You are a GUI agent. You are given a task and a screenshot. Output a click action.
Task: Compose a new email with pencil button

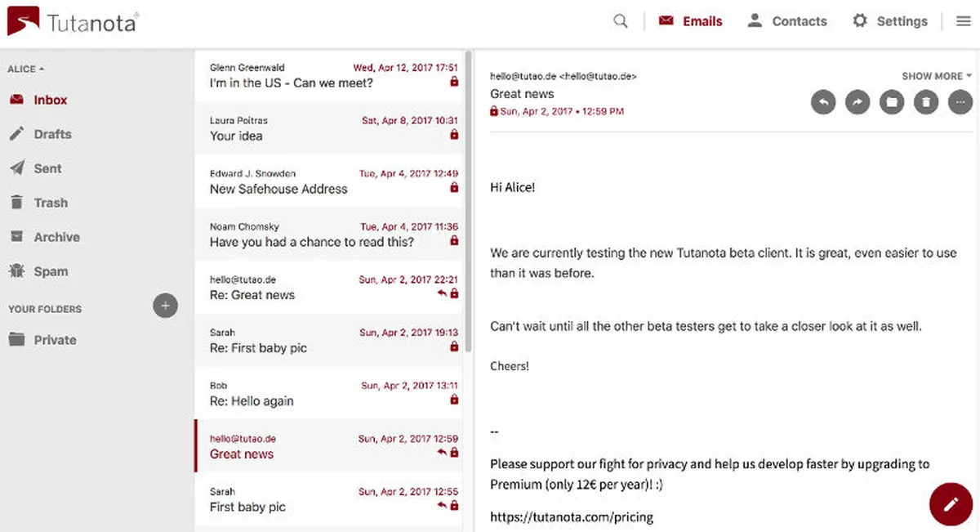pyautogui.click(x=951, y=504)
